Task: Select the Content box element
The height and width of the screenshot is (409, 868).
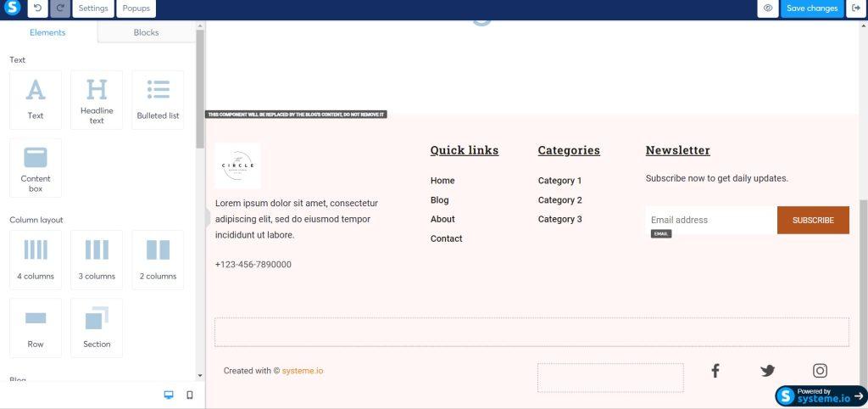Action: (36, 168)
